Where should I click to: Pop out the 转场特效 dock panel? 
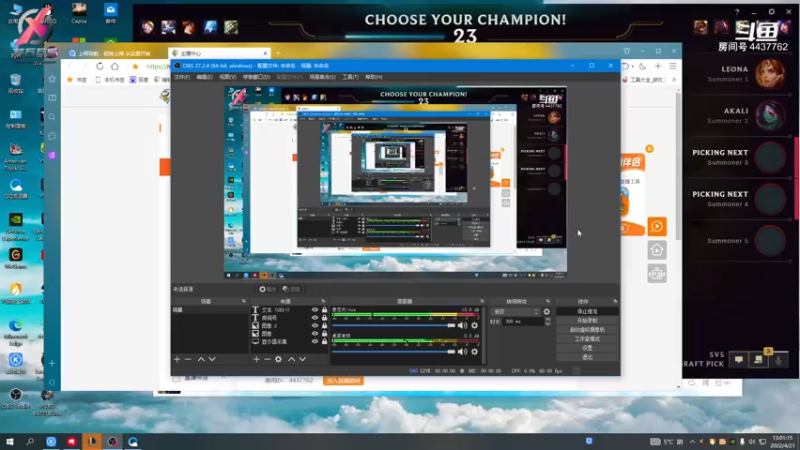(548, 302)
